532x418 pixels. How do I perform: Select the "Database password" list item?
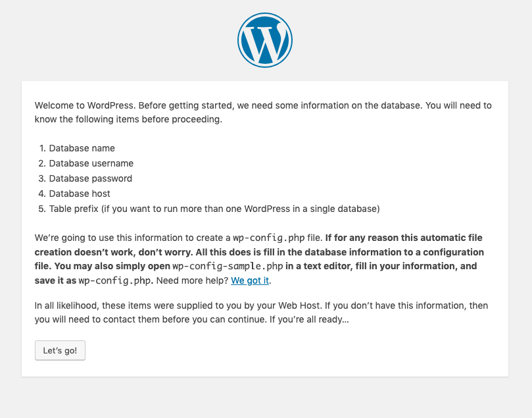(91, 178)
